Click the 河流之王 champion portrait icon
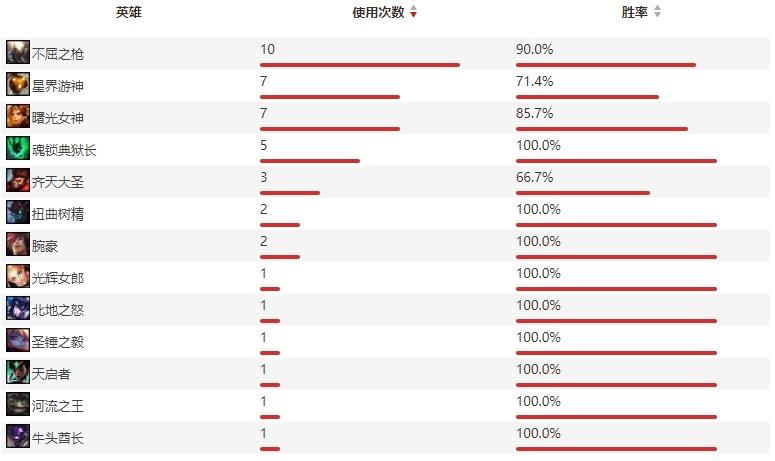This screenshot has height=461, width=775. point(17,404)
